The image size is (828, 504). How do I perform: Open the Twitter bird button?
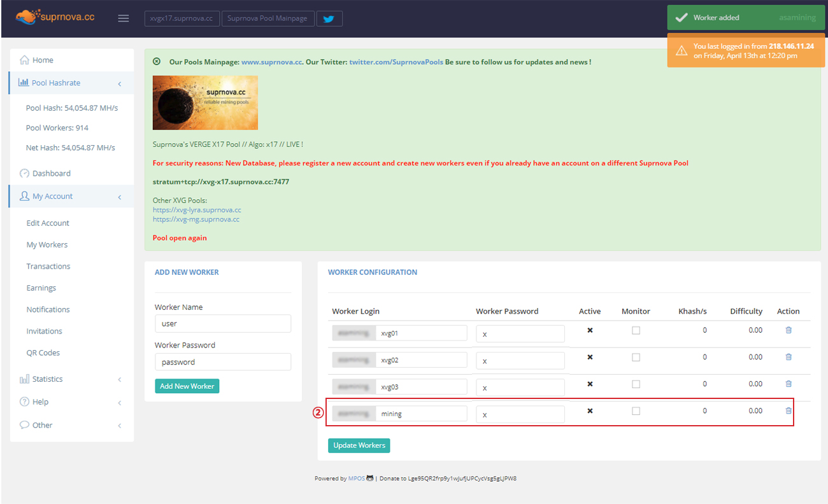click(x=329, y=18)
